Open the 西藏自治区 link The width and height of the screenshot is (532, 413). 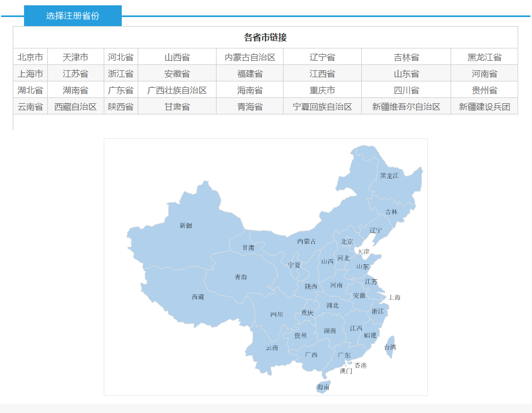tap(76, 107)
